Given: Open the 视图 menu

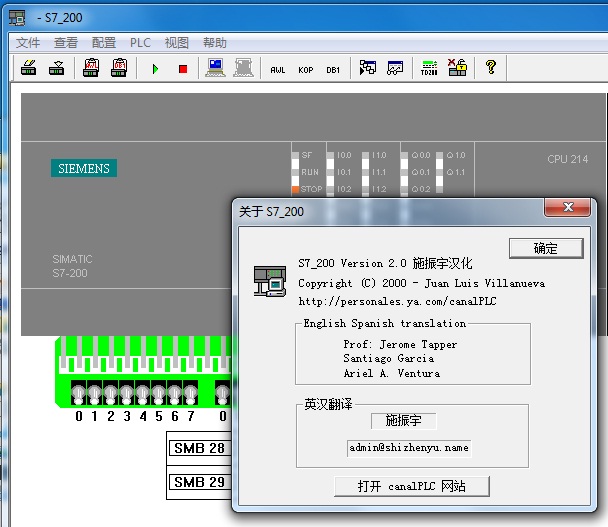Looking at the screenshot, I should (176, 42).
